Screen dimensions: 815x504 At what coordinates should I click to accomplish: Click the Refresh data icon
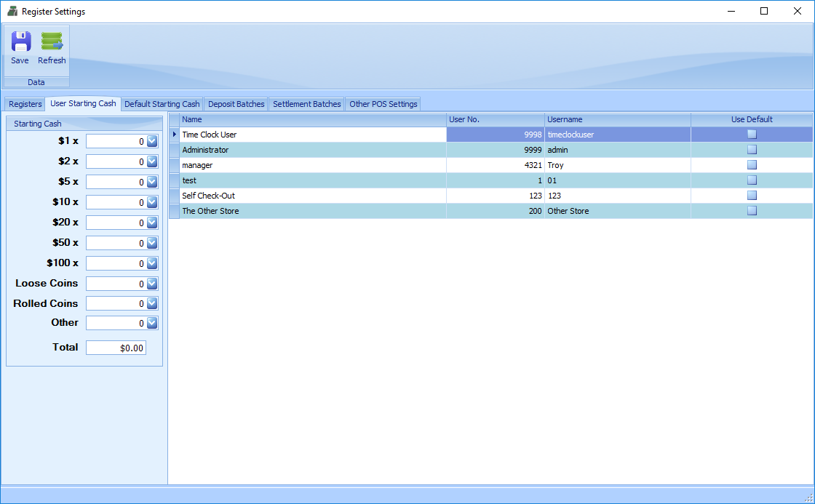tap(52, 42)
